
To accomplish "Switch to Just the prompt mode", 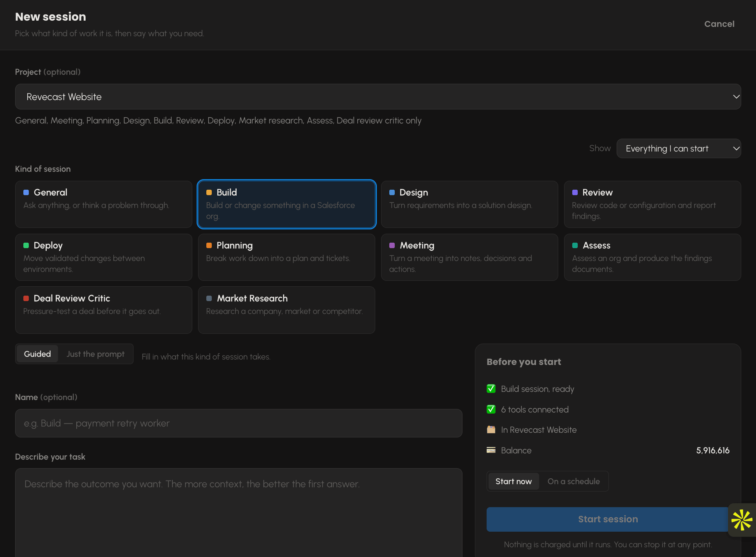I will [95, 354].
